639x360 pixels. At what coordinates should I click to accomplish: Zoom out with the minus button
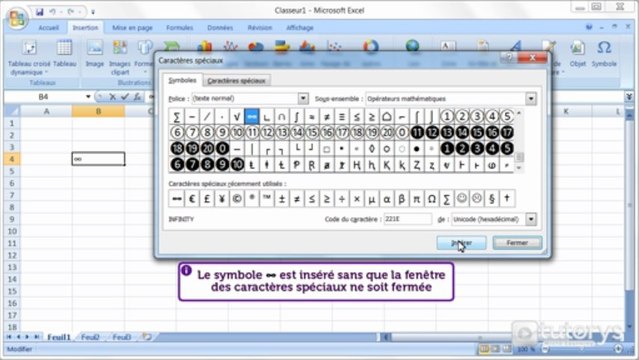(546, 349)
